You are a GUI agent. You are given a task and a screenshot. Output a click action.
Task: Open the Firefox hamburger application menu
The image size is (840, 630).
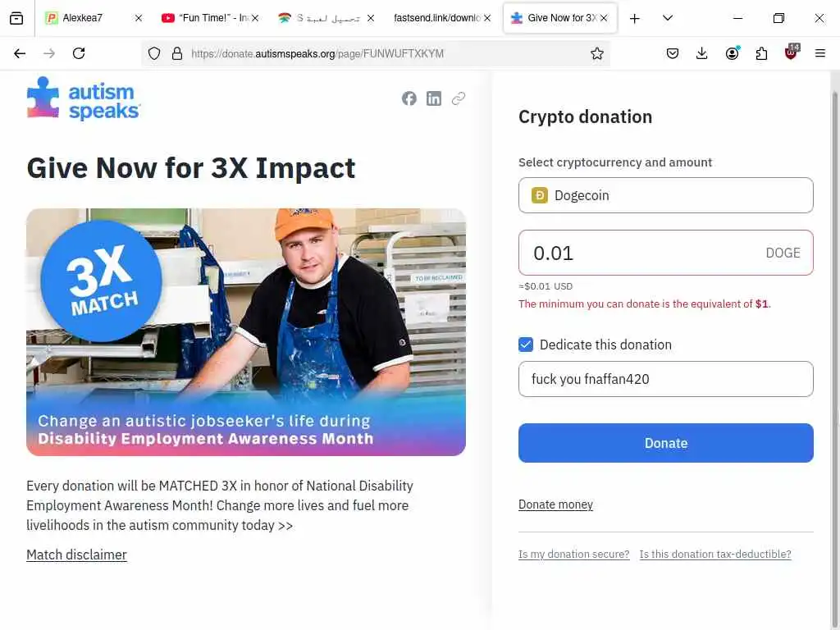tap(819, 53)
